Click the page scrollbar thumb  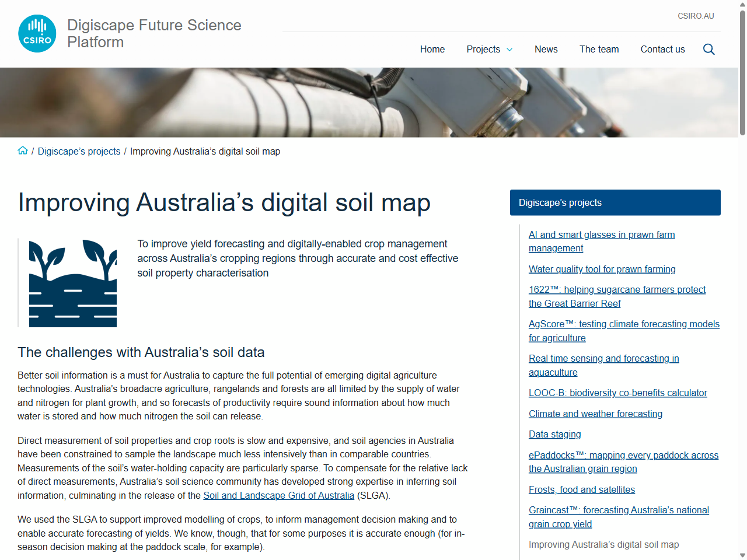coord(742,73)
